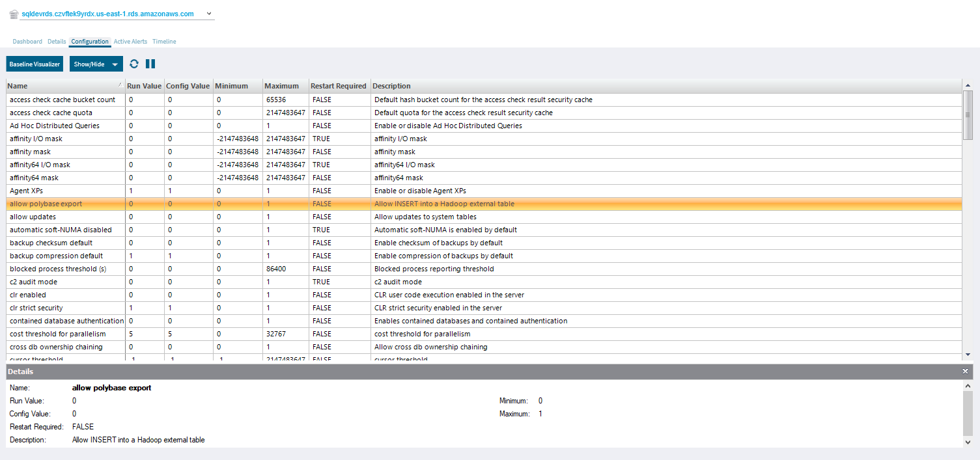Click 'Automatic soft-NUMA is enabled by default' text
This screenshot has width=980, height=460.
point(445,230)
